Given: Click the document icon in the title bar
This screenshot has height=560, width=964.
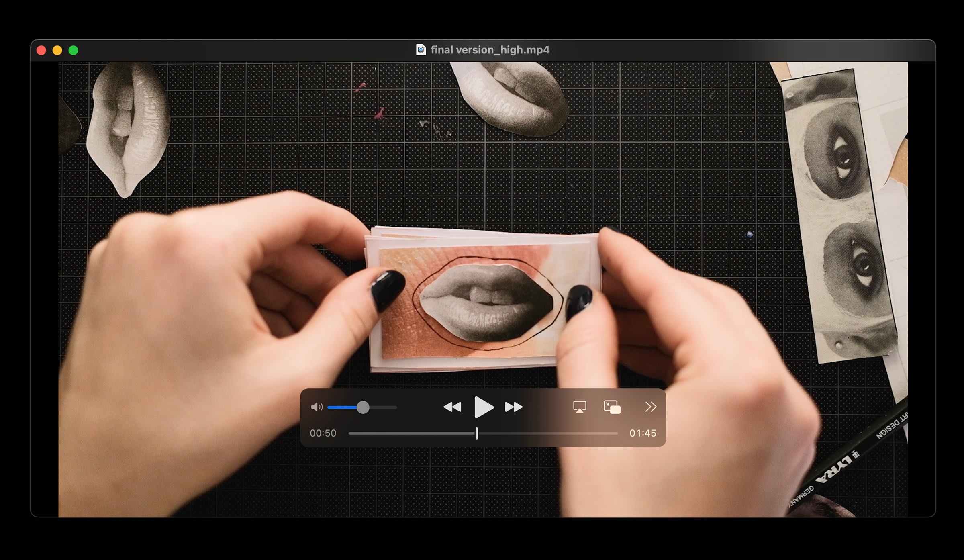Looking at the screenshot, I should [x=421, y=50].
